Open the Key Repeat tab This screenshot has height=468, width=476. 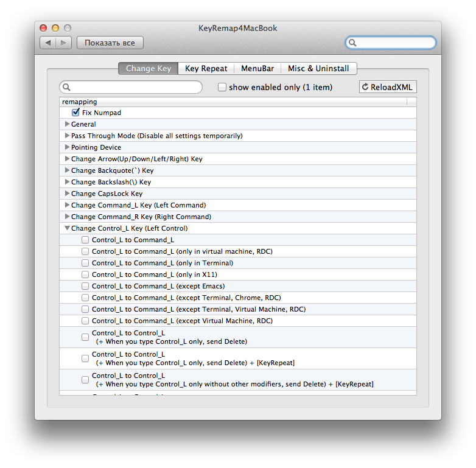(x=206, y=69)
